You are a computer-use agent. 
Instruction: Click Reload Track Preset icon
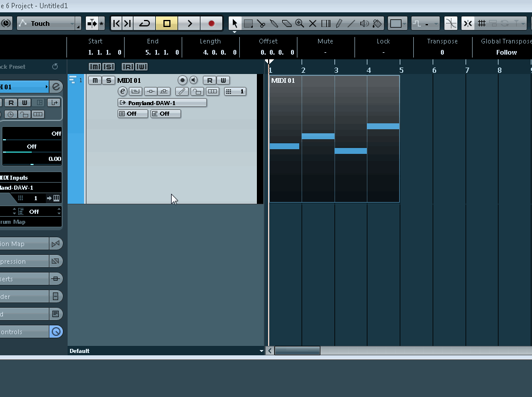tap(55, 66)
